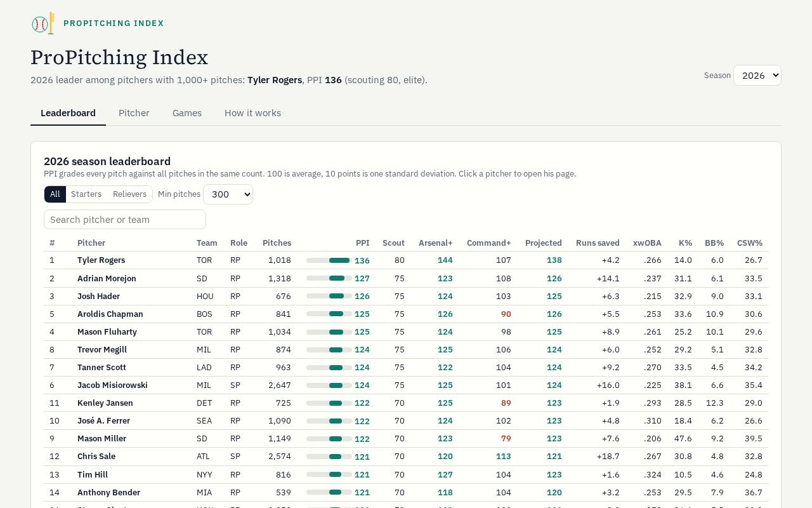Focus the Search pitcher or team field

click(x=125, y=220)
